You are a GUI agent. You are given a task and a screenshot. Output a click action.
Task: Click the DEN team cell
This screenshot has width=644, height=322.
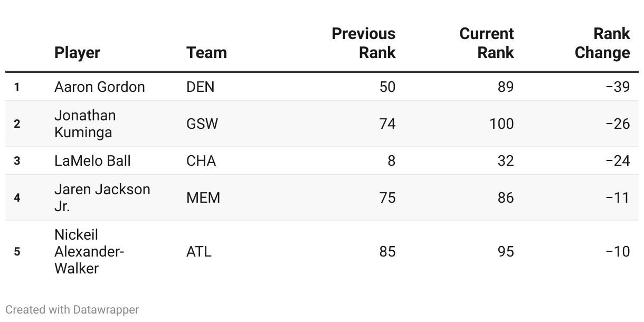pos(201,87)
